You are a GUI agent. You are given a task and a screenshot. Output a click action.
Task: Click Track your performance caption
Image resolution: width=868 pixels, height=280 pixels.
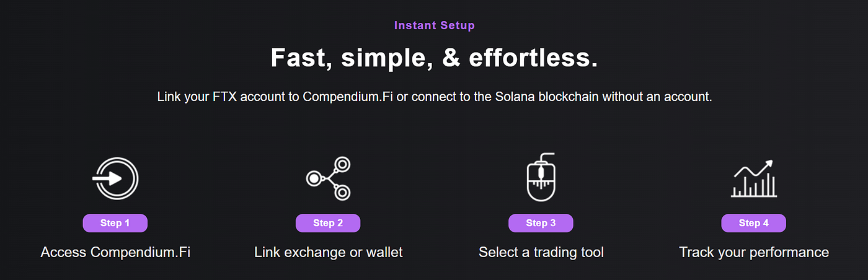click(x=754, y=252)
